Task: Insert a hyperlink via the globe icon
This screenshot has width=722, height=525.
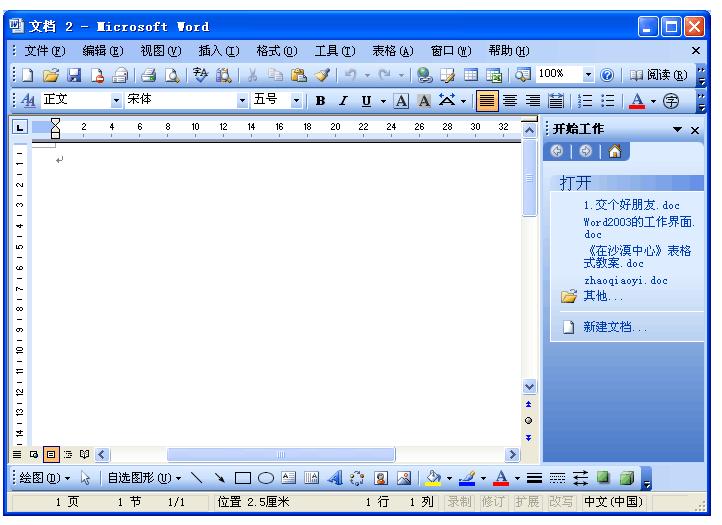Action: coord(424,75)
